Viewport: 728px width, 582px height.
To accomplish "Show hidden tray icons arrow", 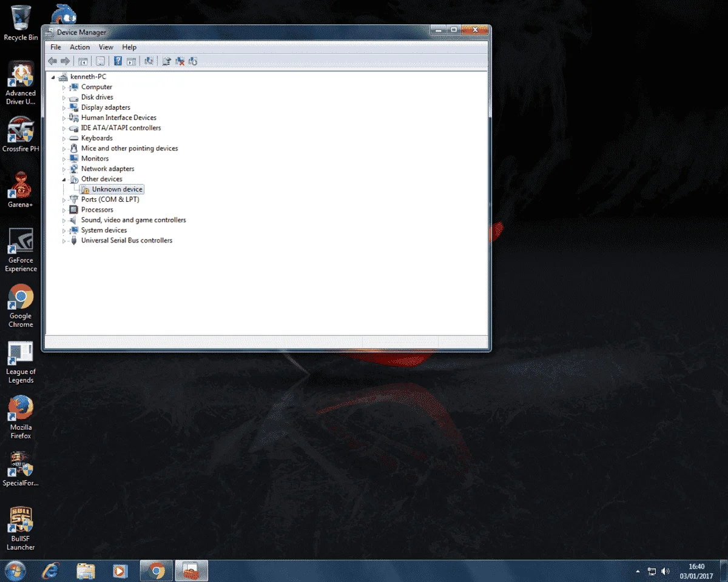I will coord(637,571).
